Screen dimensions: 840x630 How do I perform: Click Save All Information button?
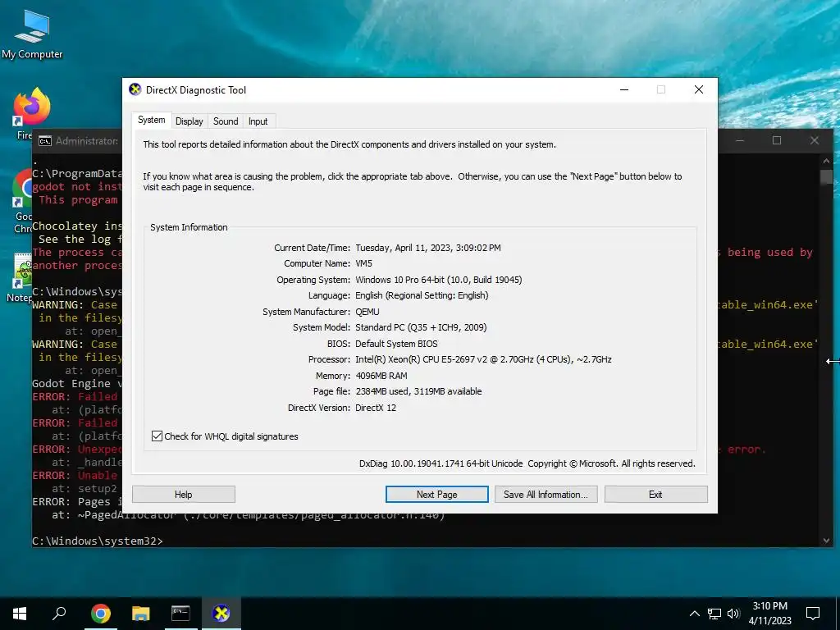pos(546,495)
